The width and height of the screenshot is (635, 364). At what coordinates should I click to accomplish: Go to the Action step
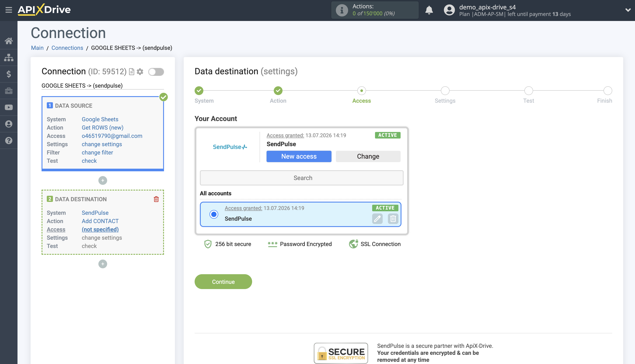pyautogui.click(x=278, y=90)
